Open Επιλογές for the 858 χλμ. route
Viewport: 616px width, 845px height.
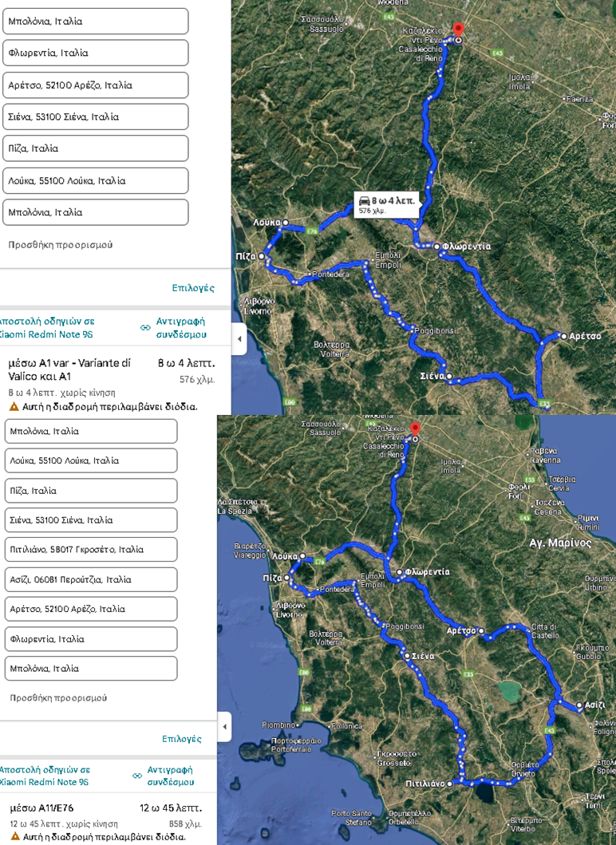182,739
